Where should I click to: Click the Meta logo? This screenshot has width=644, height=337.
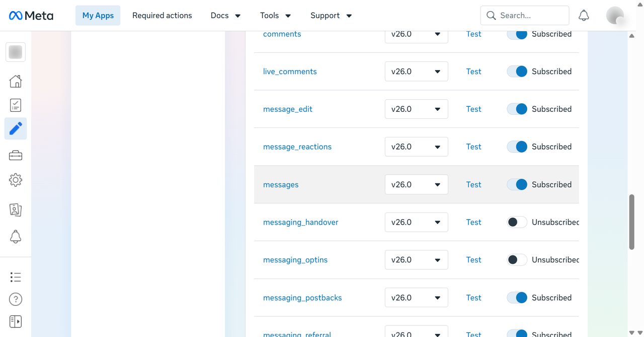pos(31,16)
